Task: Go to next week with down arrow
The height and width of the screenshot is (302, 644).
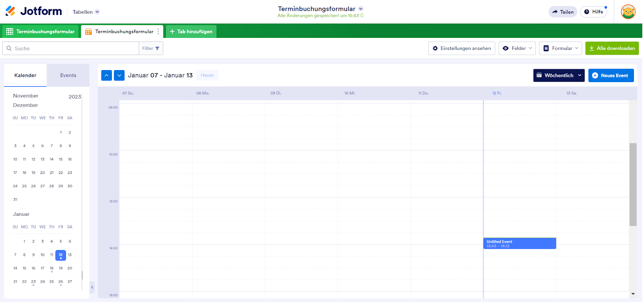Action: tap(119, 75)
